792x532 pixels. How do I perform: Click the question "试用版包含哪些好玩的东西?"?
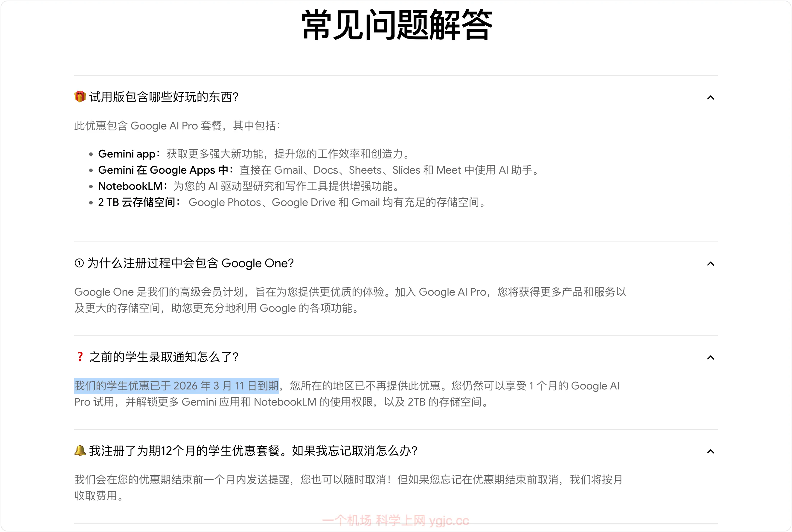(x=164, y=97)
